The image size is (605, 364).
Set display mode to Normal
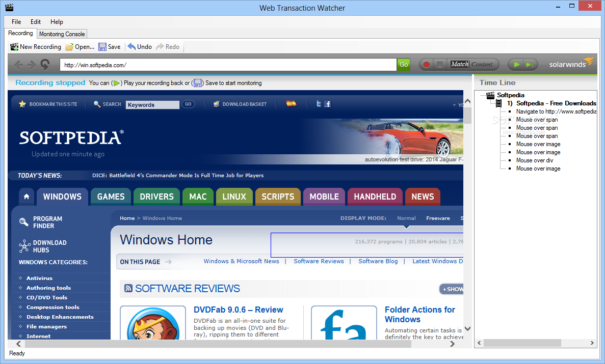[406, 218]
